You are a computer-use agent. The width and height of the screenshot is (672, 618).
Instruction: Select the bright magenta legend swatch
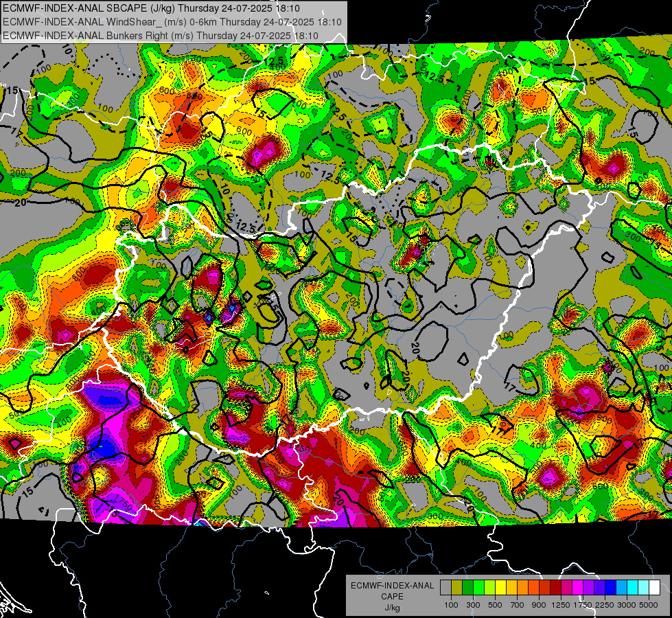click(578, 587)
